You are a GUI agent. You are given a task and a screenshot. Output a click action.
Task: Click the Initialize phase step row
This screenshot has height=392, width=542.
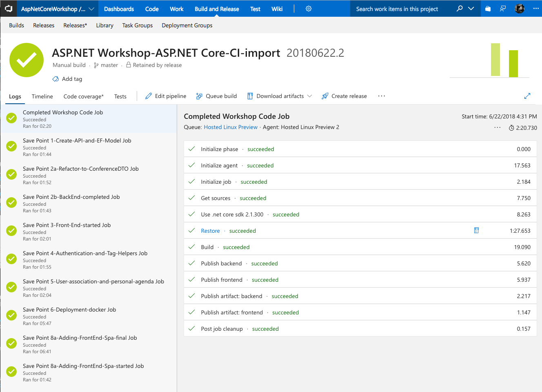coord(360,149)
